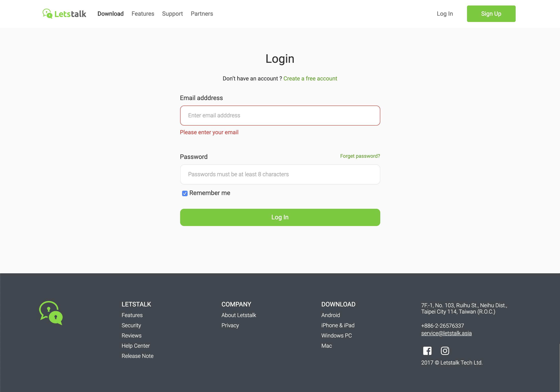Uncheck the Remember me checkbox
The width and height of the screenshot is (560, 392).
[185, 193]
